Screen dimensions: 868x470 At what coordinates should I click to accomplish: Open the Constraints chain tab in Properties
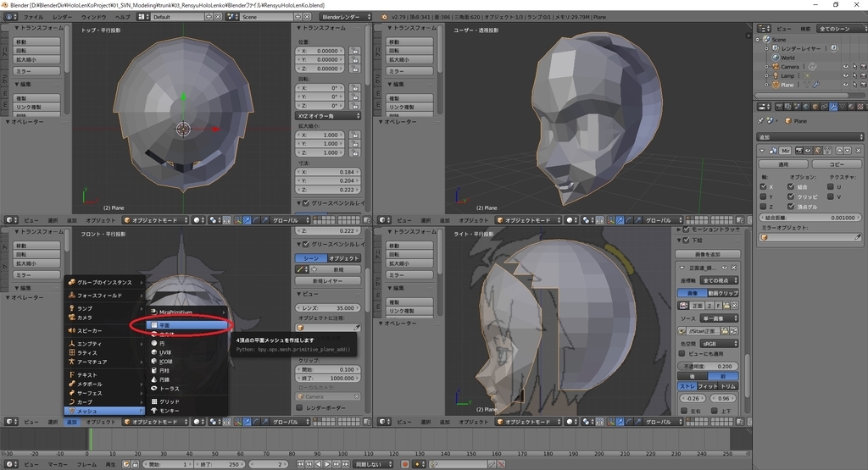coord(824,107)
